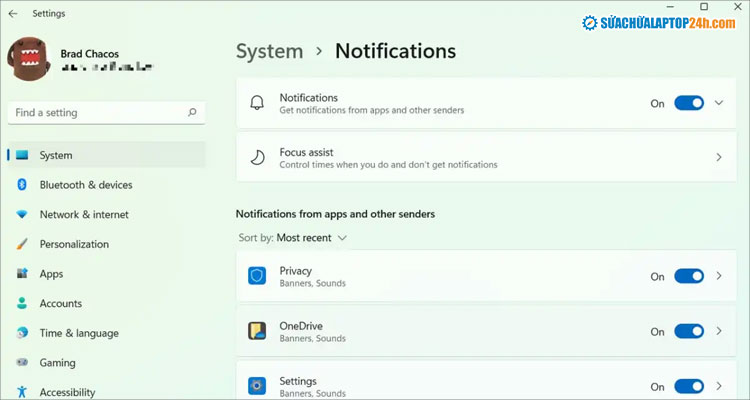
Task: Navigate to System breadcrumb link
Action: (269, 51)
